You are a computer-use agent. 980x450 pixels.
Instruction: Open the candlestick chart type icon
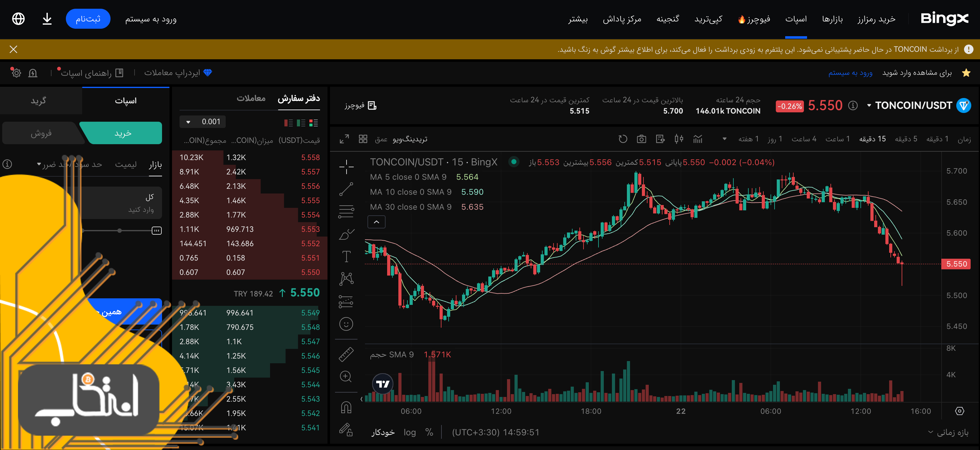click(x=679, y=139)
